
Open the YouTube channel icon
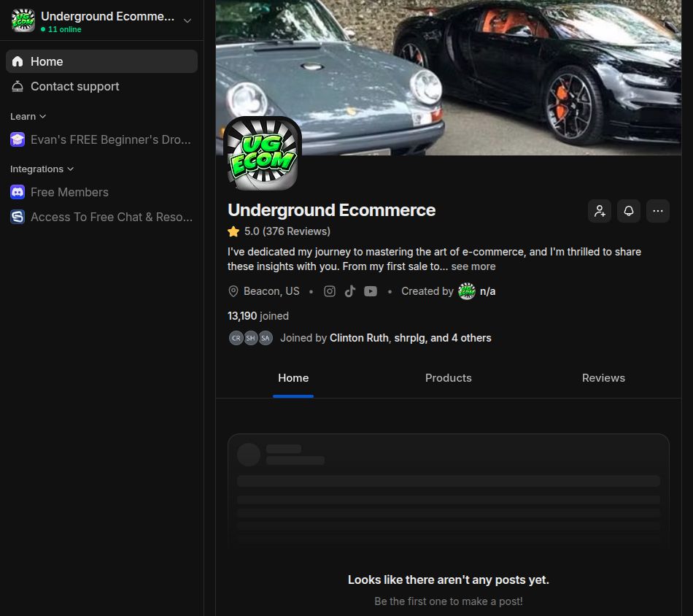tap(371, 291)
